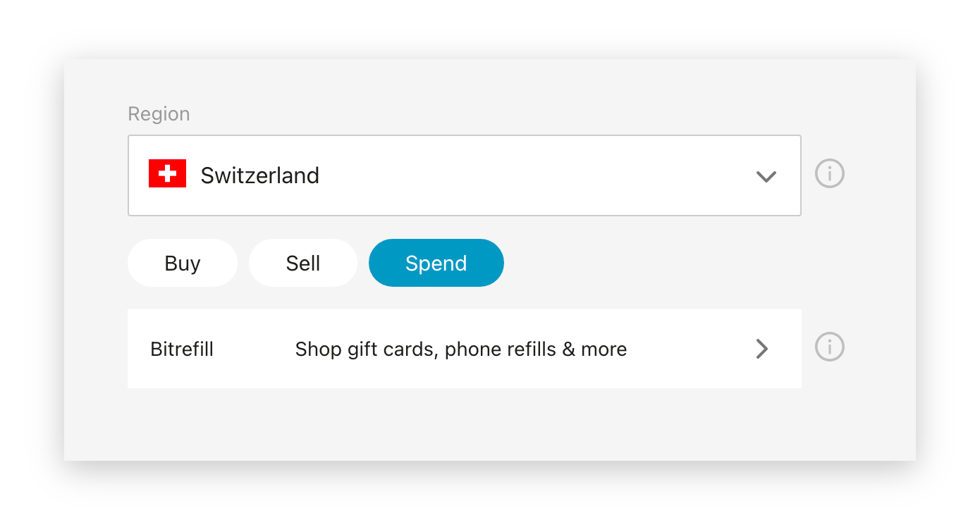980x520 pixels.
Task: Show info for the Bitrefill row
Action: (x=829, y=347)
